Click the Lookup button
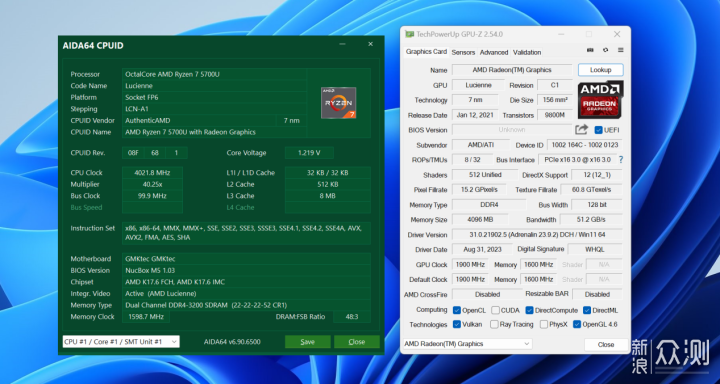The image size is (720, 384). click(x=600, y=70)
